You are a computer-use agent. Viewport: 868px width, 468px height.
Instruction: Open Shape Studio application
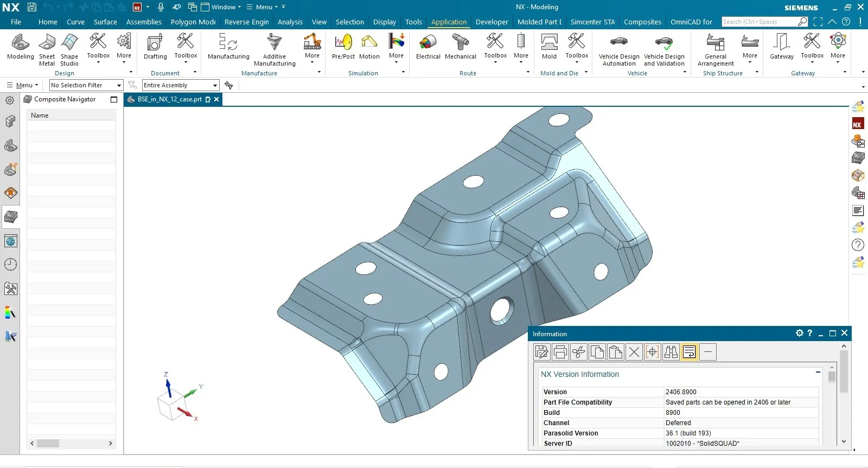pyautogui.click(x=69, y=50)
